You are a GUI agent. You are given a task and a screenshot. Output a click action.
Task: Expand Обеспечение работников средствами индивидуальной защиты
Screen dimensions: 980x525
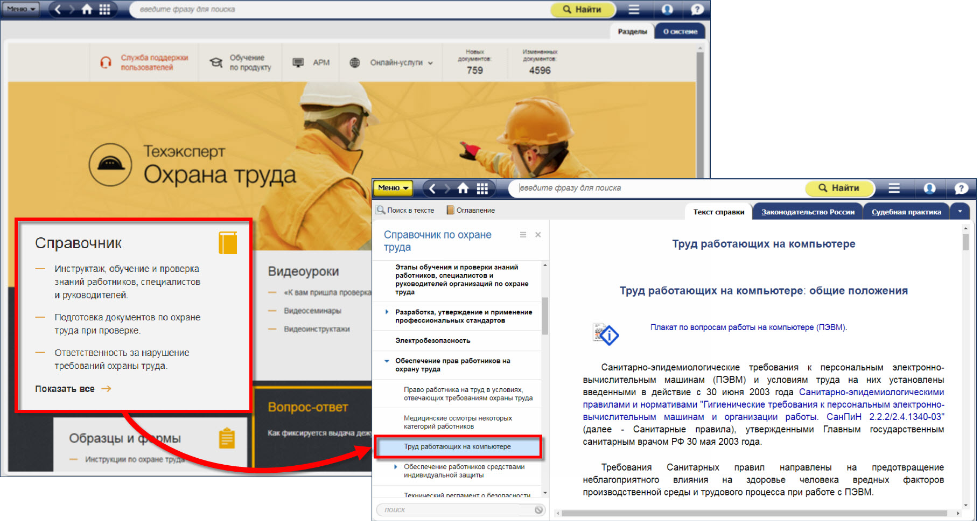[x=396, y=467]
